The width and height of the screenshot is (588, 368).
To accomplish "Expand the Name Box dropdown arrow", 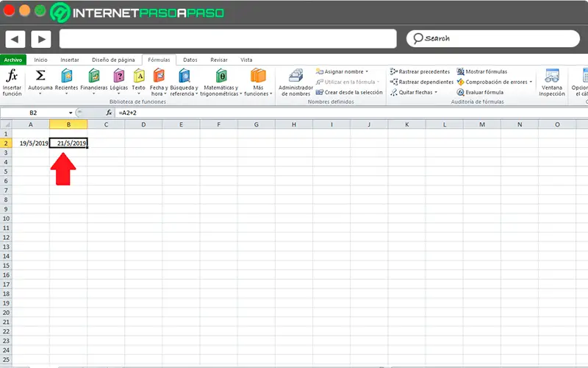I will pos(70,113).
